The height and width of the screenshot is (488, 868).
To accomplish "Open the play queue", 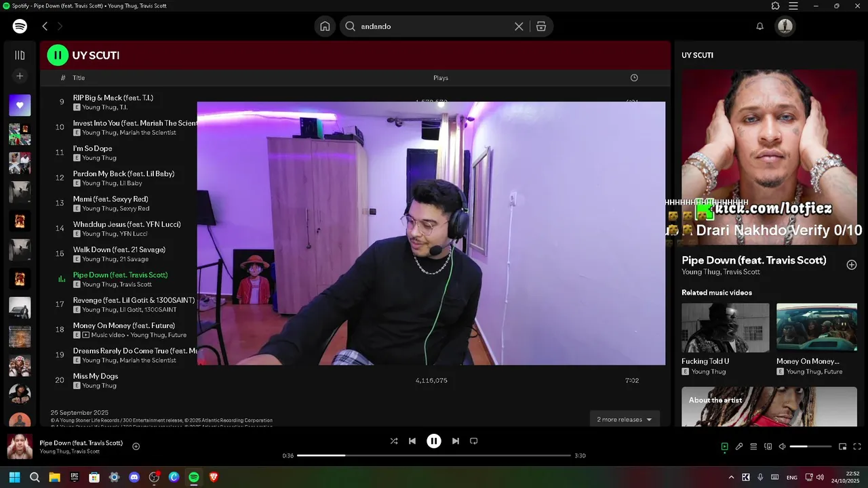I will tap(753, 447).
